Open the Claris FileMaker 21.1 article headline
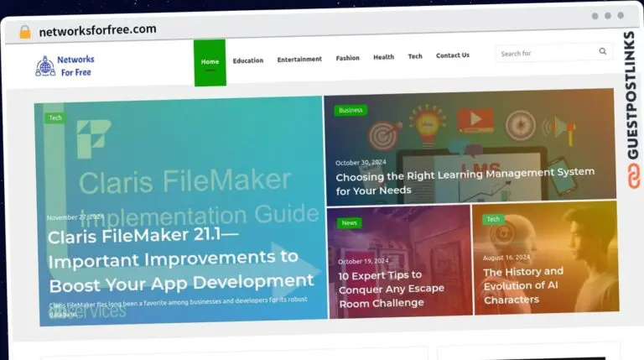The width and height of the screenshot is (644, 360). [x=180, y=258]
